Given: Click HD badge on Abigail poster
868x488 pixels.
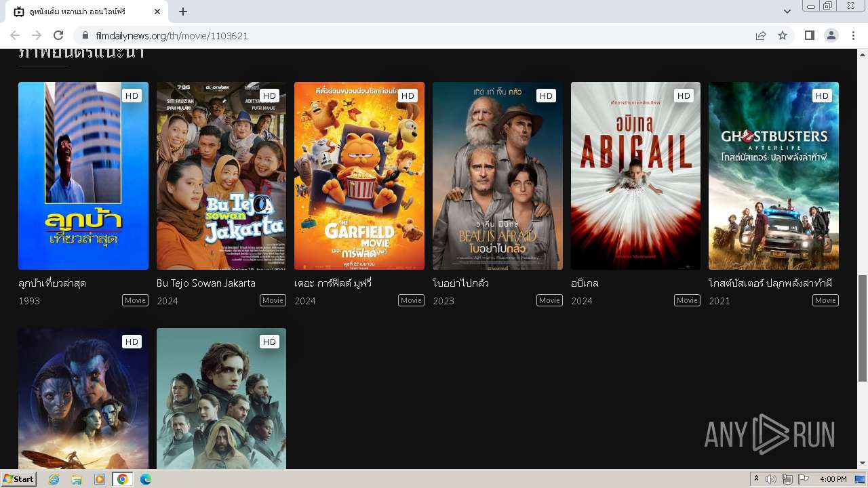Looking at the screenshot, I should pyautogui.click(x=684, y=96).
